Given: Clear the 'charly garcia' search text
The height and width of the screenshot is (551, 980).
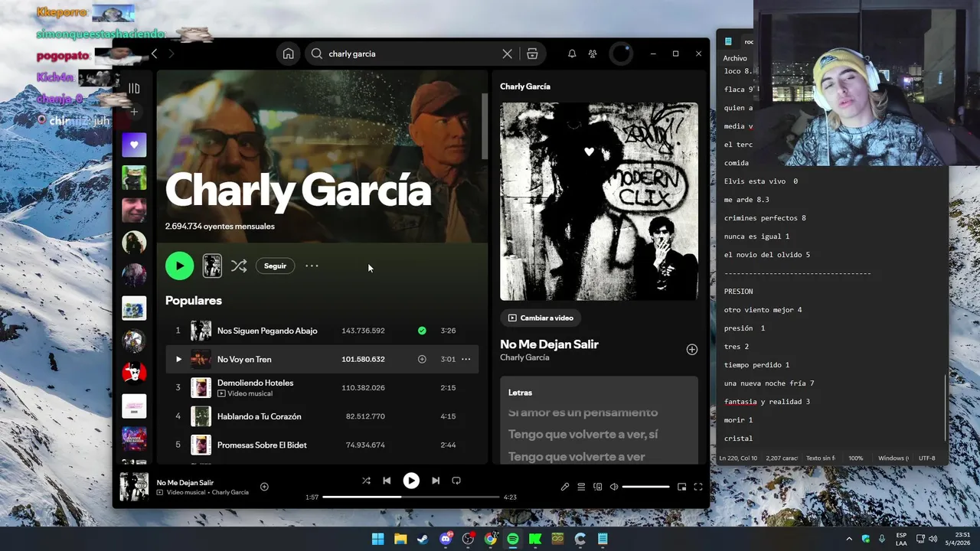Looking at the screenshot, I should (507, 54).
